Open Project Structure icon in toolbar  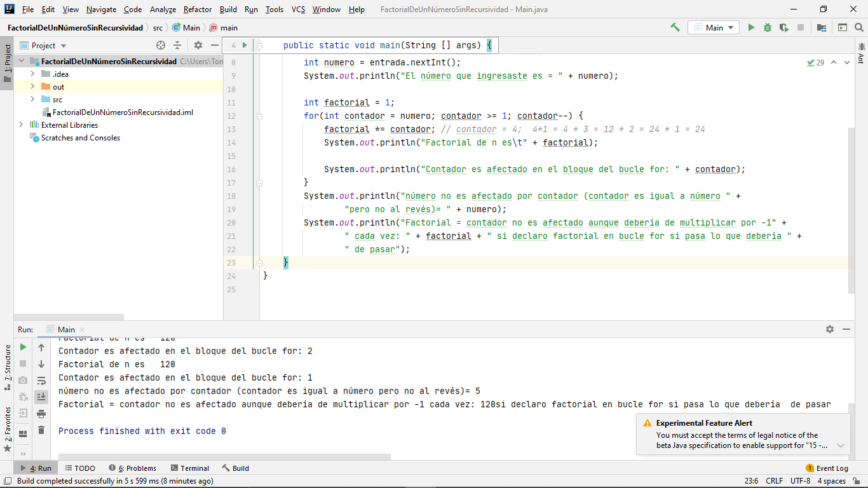(x=822, y=27)
